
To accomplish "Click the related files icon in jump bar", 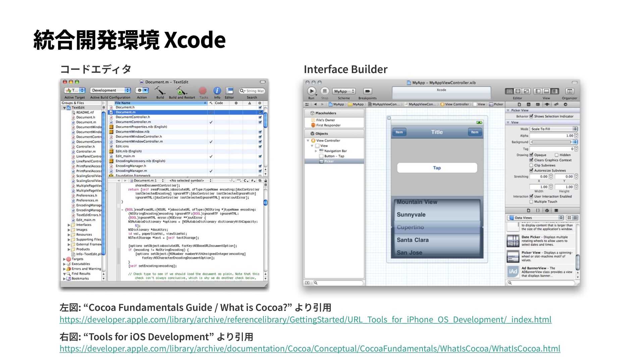I will 307,104.
